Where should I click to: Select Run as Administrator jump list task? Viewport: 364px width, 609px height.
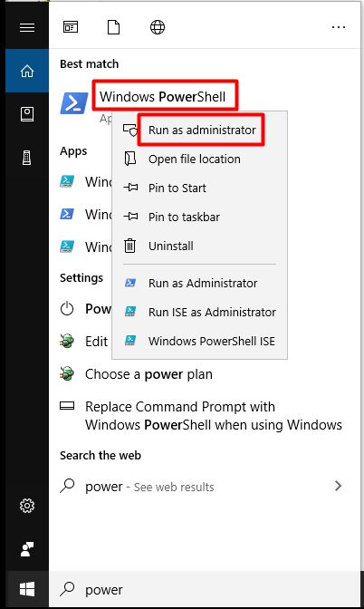click(203, 283)
